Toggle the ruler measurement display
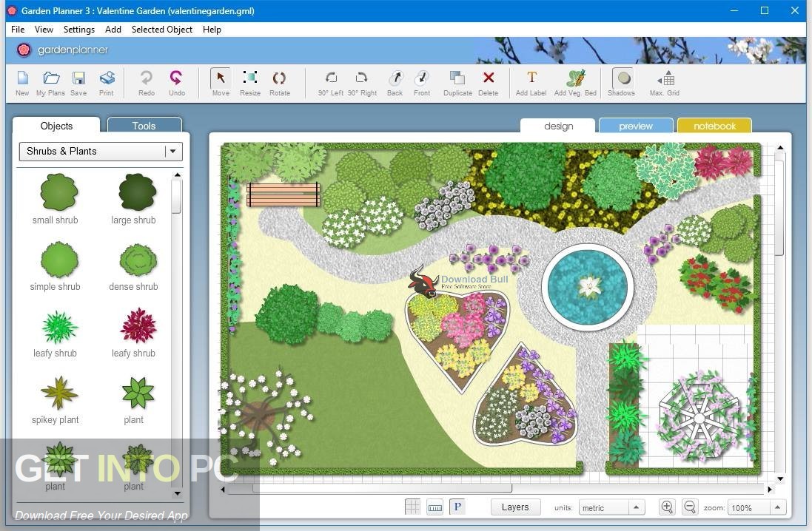This screenshot has height=531, width=812. 434,507
